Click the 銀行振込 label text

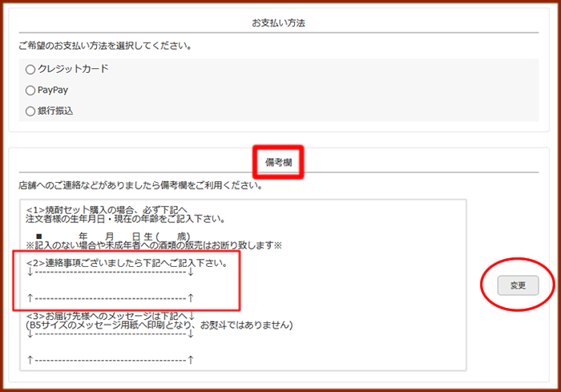coord(55,111)
